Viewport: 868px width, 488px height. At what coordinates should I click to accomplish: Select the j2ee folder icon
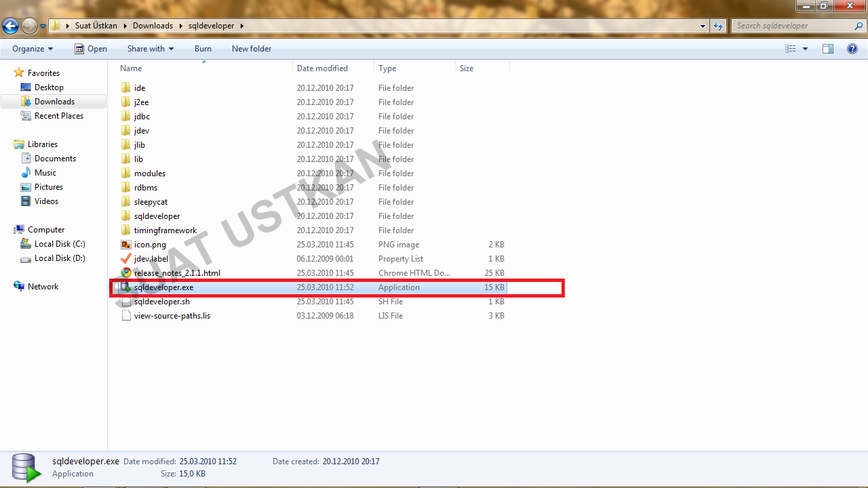tap(125, 102)
